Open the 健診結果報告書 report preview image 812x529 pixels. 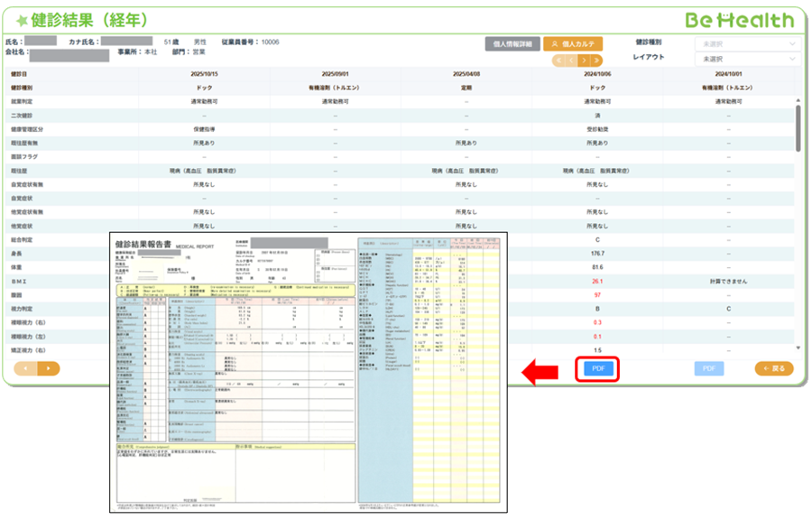point(307,372)
